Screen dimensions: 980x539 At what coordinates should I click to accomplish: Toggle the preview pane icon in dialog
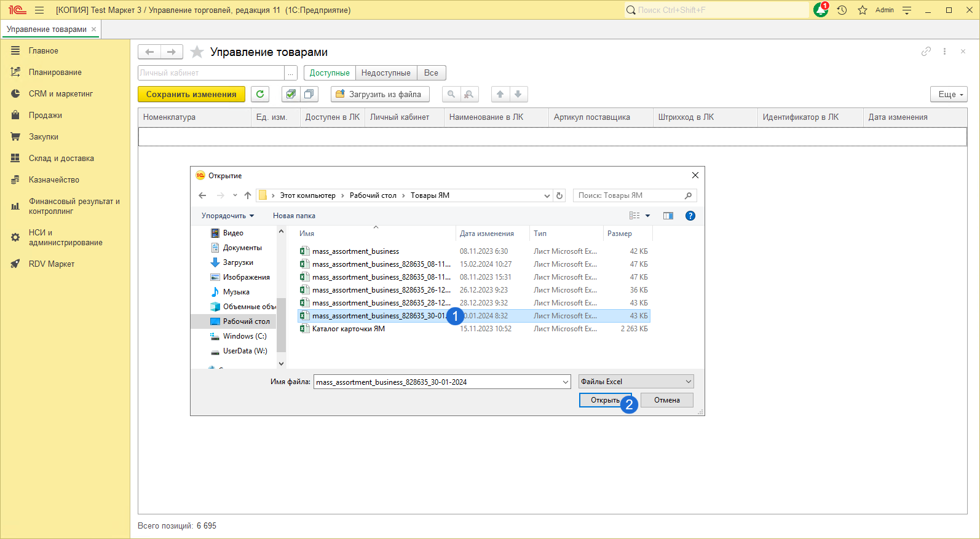pos(668,216)
